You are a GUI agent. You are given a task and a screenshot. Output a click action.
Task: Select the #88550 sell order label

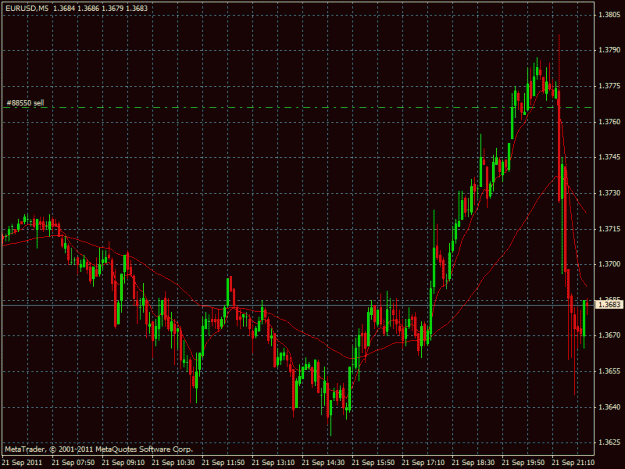(x=25, y=103)
